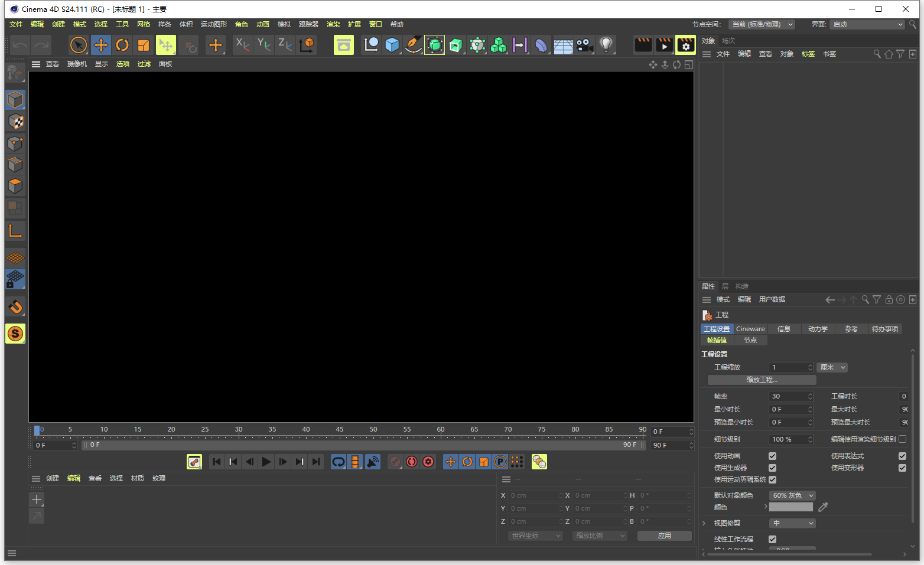Switch to Edges mode
This screenshot has width=924, height=565.
click(x=15, y=165)
